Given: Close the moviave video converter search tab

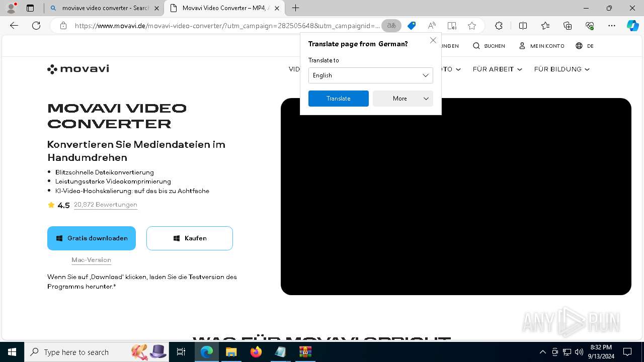Looking at the screenshot, I should click(157, 8).
